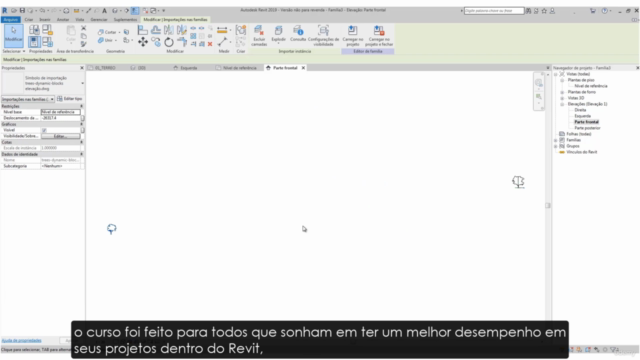Expand the Vistas 3D node
This screenshot has width=640, height=360.
562,98
